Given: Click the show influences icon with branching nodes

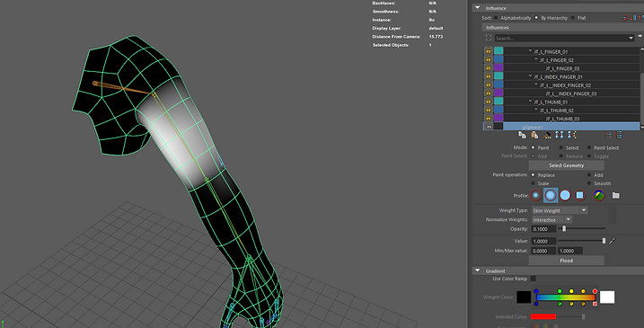Looking at the screenshot, I should (572, 135).
